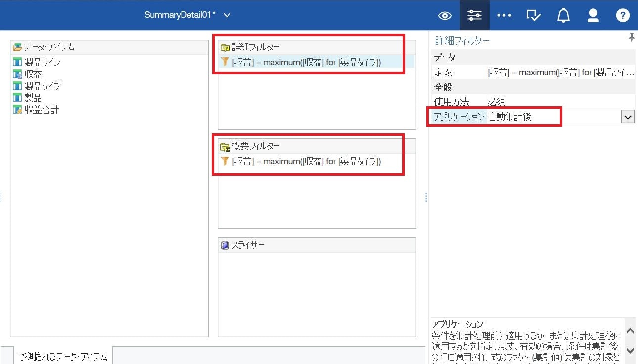Click the 収益 data item icon
This screenshot has width=638, height=364.
coord(17,74)
